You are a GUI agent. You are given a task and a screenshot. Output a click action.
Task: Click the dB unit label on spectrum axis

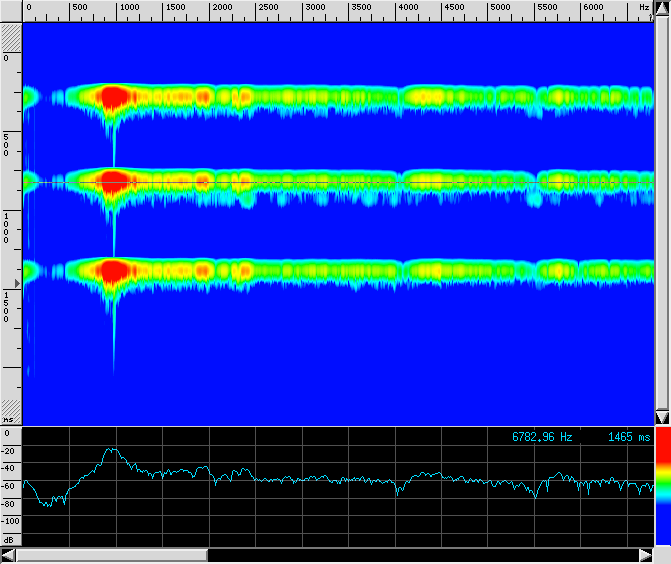[x=9, y=537]
